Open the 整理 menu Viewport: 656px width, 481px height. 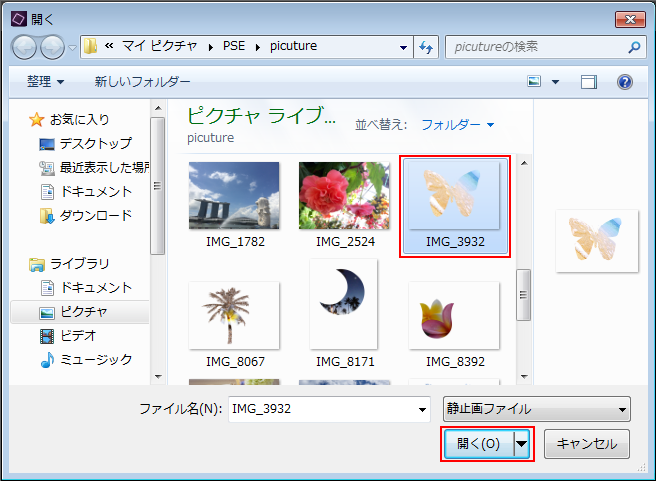pos(45,81)
